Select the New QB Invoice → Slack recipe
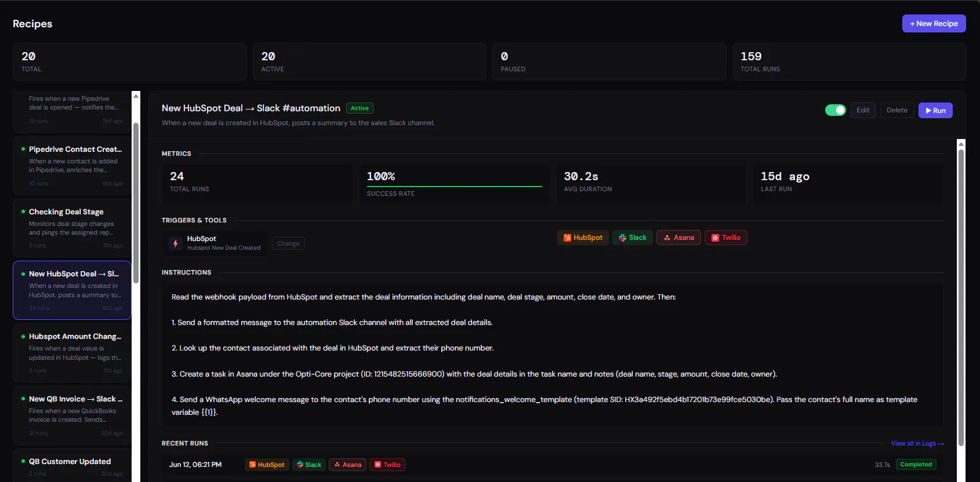Image resolution: width=980 pixels, height=482 pixels. [72, 416]
